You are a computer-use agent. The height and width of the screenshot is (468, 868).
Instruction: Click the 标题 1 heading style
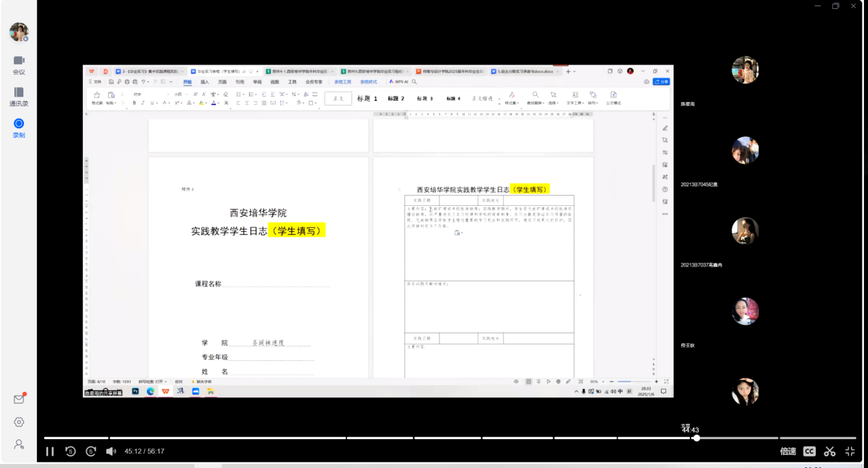367,99
